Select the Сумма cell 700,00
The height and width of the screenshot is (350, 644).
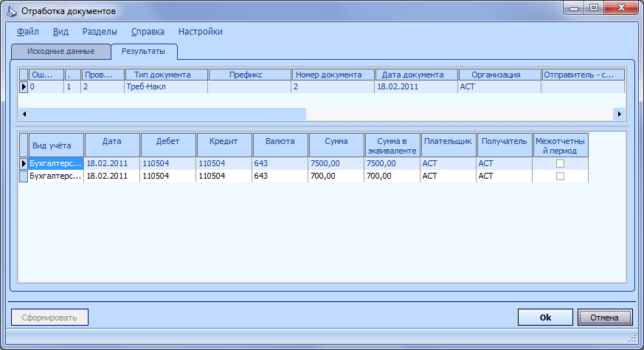click(x=336, y=176)
